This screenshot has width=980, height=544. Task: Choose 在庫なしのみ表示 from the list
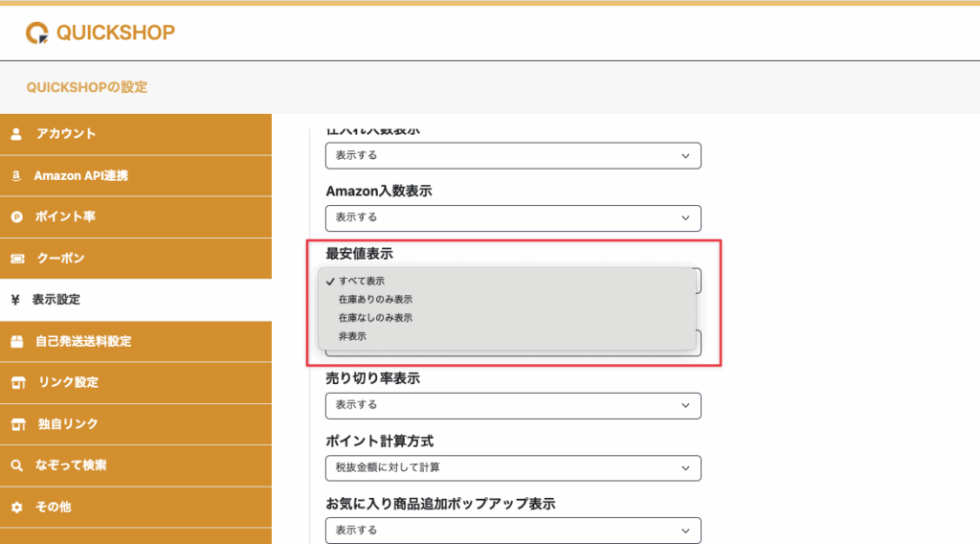coord(374,317)
